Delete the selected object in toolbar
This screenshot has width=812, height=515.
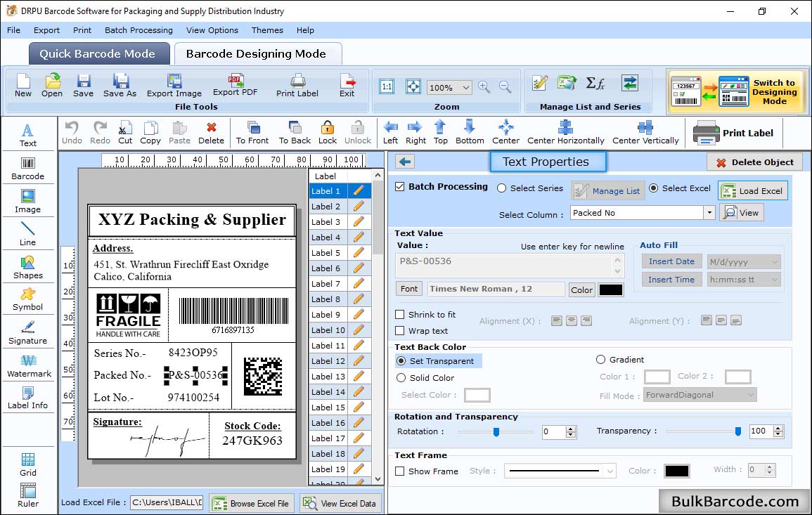click(212, 133)
